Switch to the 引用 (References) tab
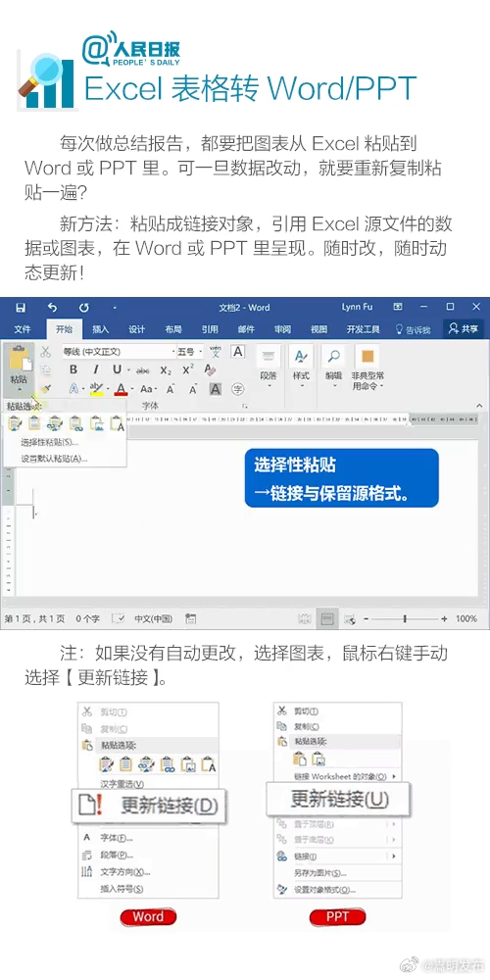 (210, 328)
